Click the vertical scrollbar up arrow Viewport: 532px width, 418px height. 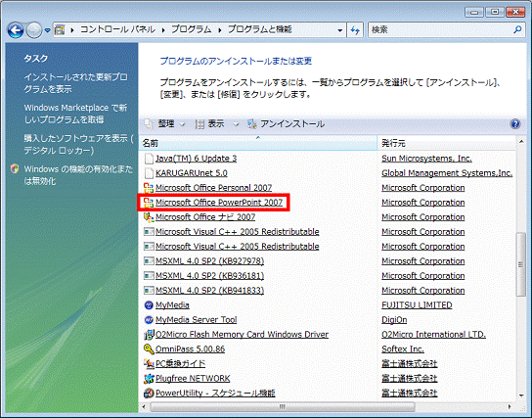(x=521, y=141)
